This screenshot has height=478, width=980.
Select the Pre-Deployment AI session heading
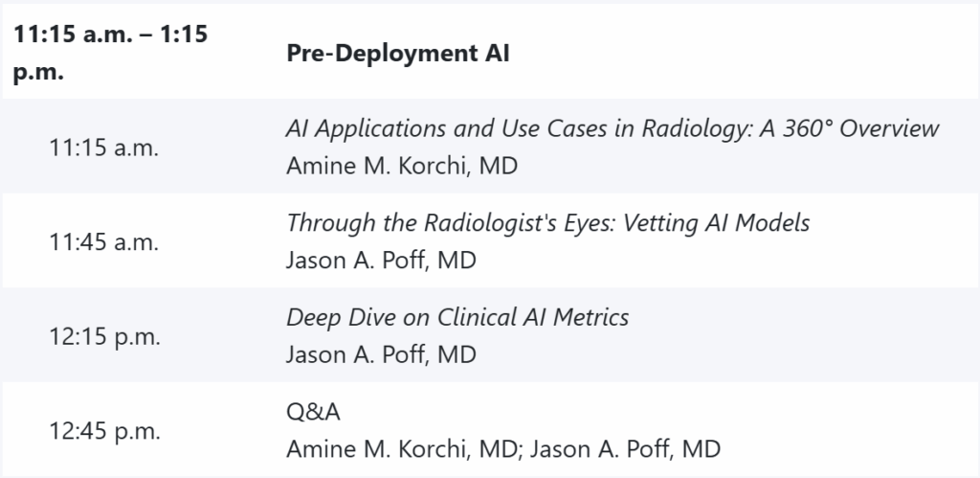pyautogui.click(x=398, y=53)
